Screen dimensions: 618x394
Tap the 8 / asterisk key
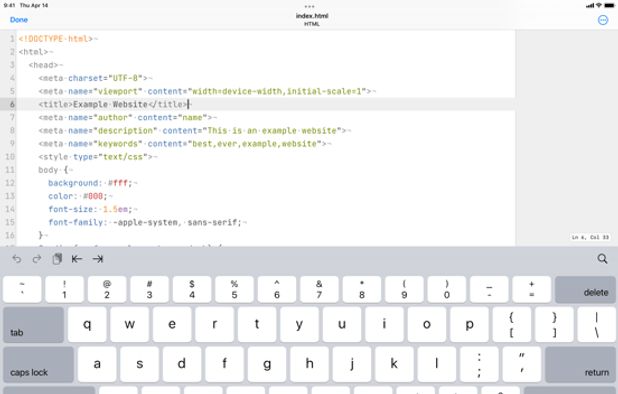point(362,290)
